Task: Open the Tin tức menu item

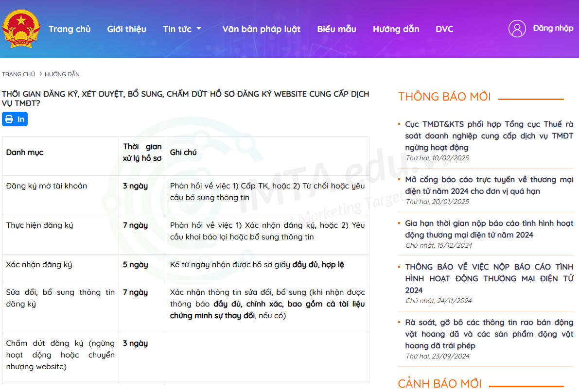Action: click(x=177, y=29)
